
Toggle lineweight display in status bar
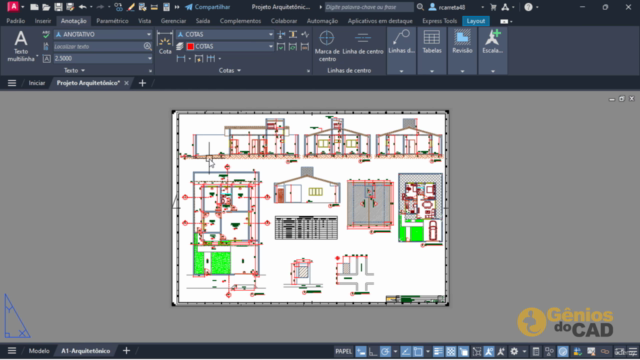438,351
